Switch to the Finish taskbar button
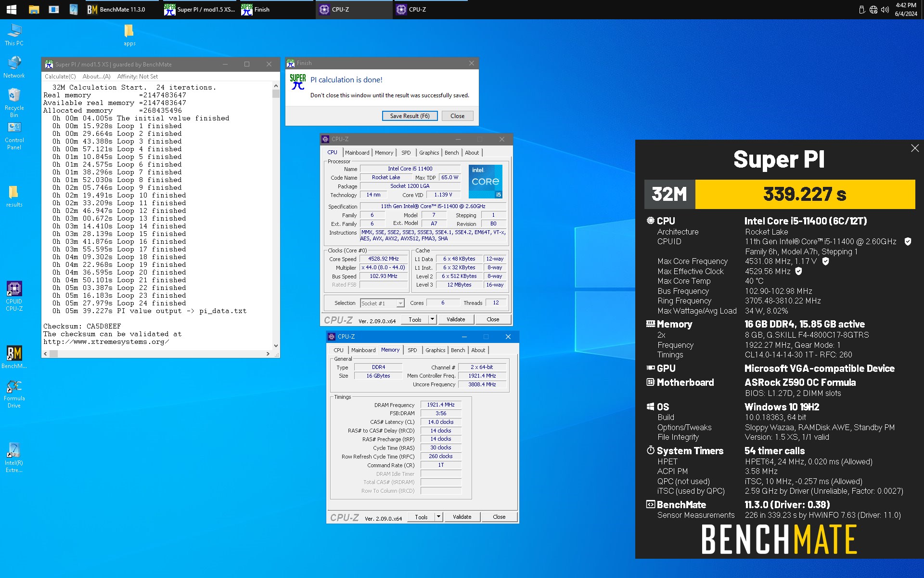 click(x=277, y=9)
